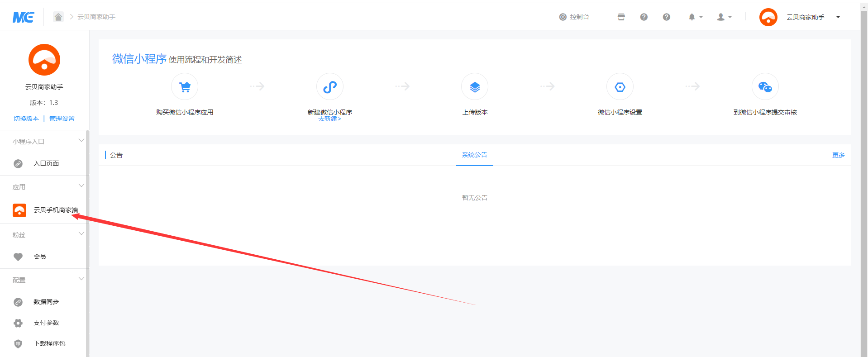The height and width of the screenshot is (357, 868).
Task: Click the first question mark help icon
Action: click(644, 17)
